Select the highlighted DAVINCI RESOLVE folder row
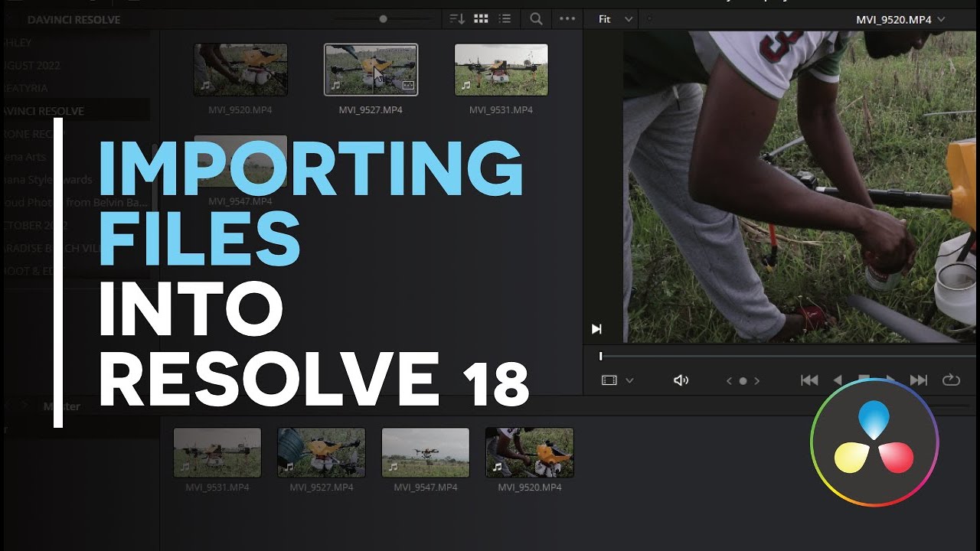 [x=75, y=111]
